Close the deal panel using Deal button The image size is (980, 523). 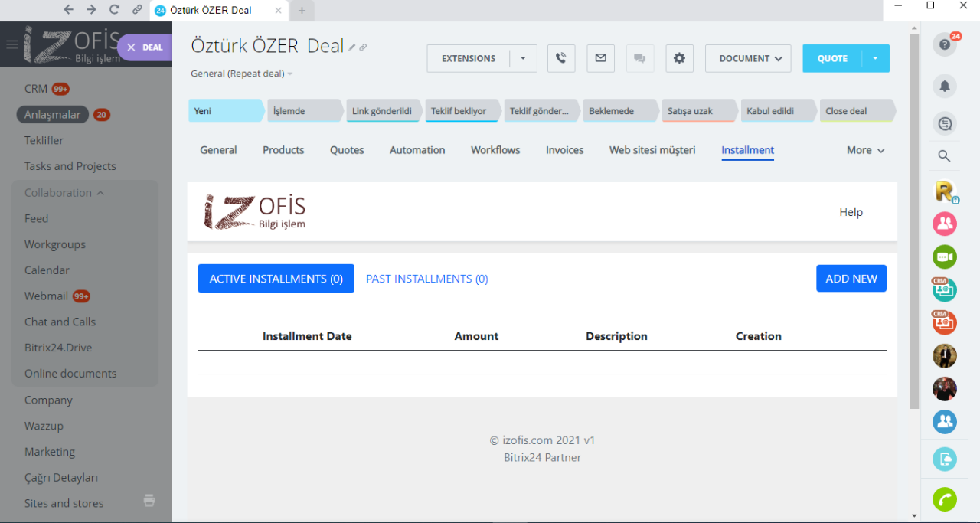(x=145, y=47)
